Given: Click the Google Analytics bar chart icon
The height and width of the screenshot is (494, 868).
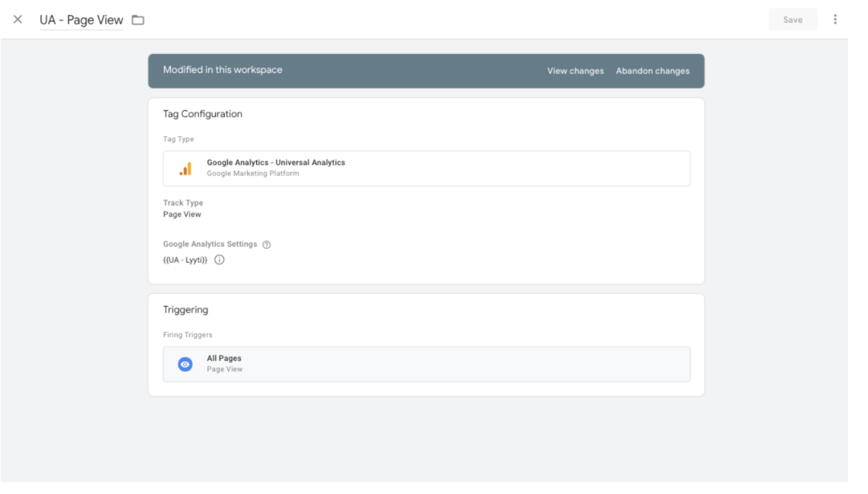Looking at the screenshot, I should point(185,169).
